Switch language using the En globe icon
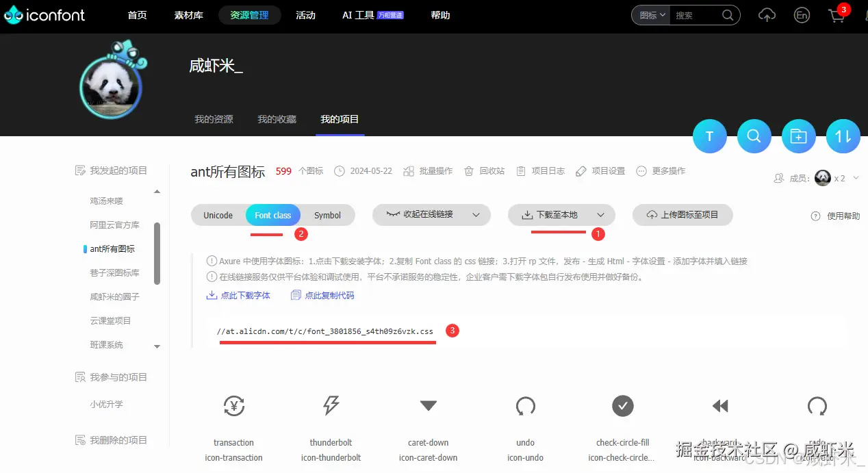868x473 pixels. [802, 15]
